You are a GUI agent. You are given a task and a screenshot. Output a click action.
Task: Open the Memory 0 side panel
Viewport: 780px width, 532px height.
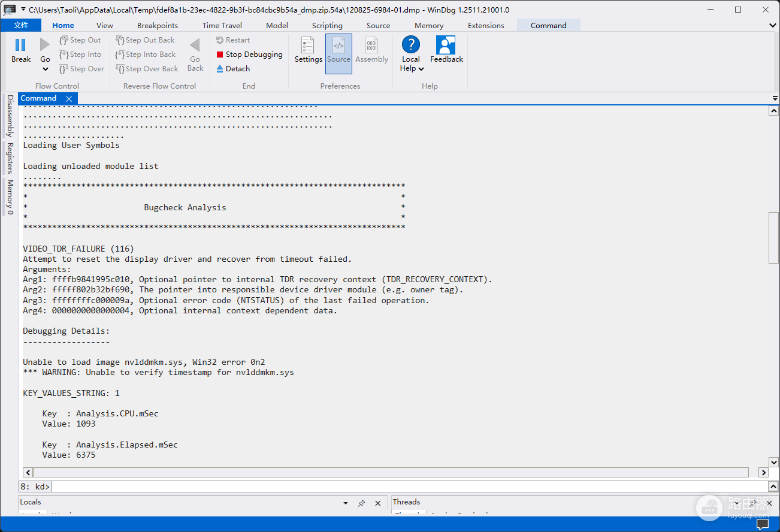coord(10,197)
